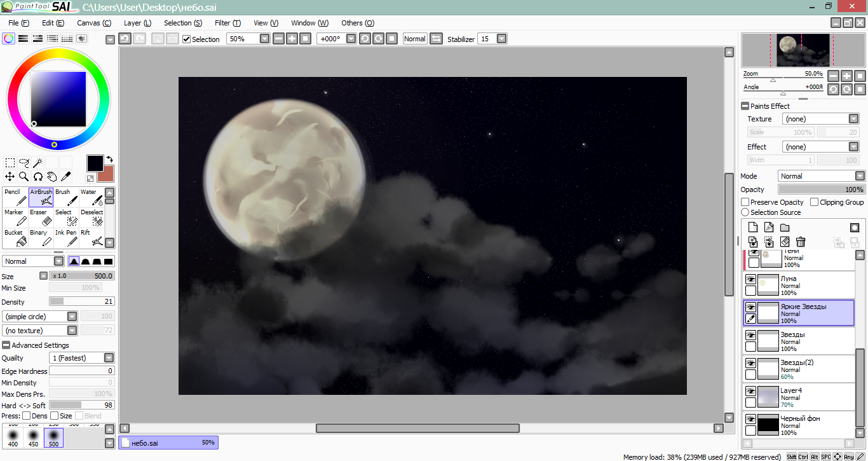Select the Marker tool
The height and width of the screenshot is (461, 868).
click(x=15, y=217)
